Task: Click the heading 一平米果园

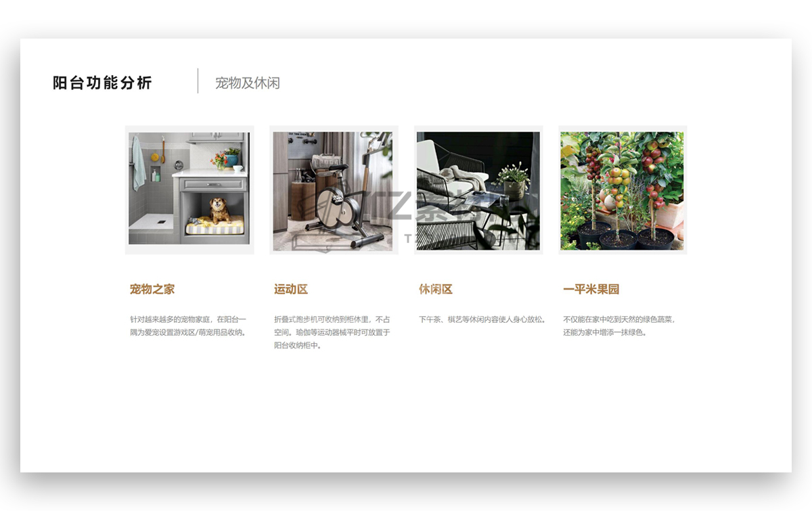Action: pyautogui.click(x=591, y=289)
